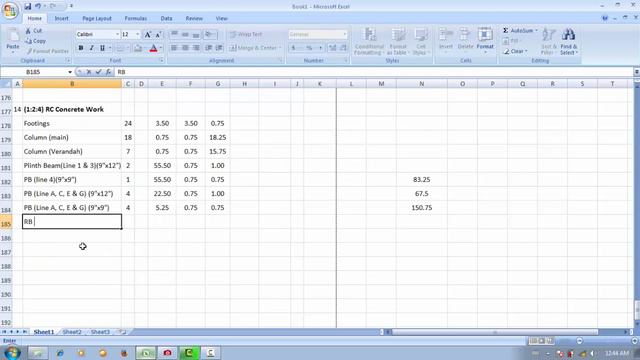Apply fill color to cell
This screenshot has width=640, height=360.
(138, 48)
